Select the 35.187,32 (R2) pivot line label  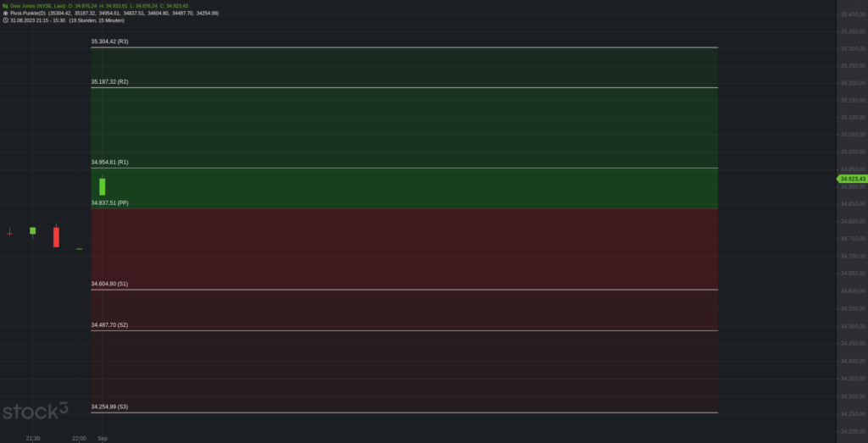[109, 82]
